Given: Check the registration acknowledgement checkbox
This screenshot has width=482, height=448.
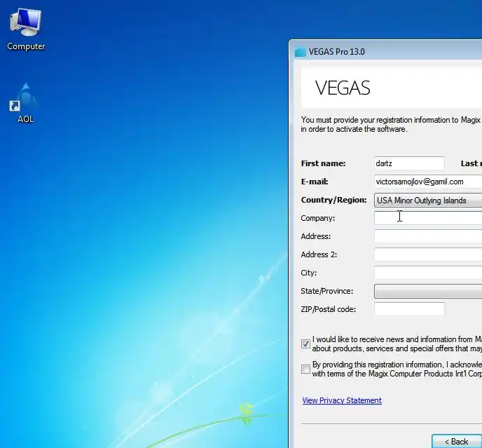Looking at the screenshot, I should [x=305, y=369].
